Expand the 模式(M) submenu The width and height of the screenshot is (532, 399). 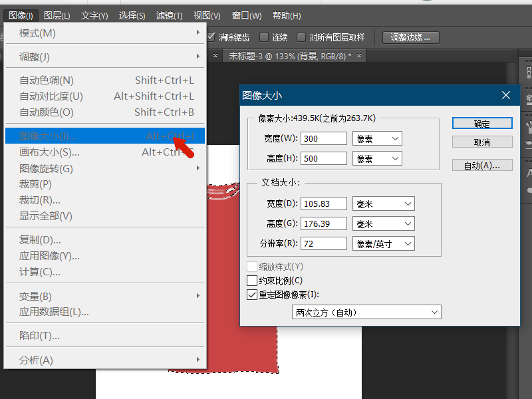[x=105, y=33]
